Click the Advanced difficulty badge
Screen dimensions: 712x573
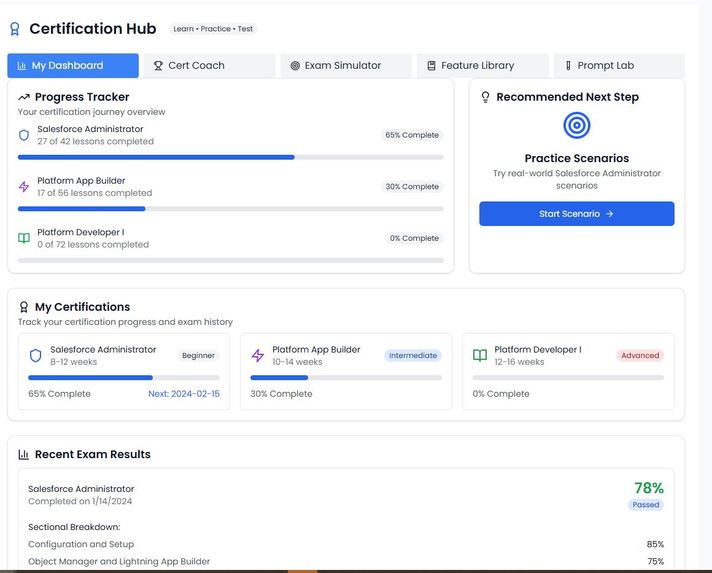click(640, 356)
